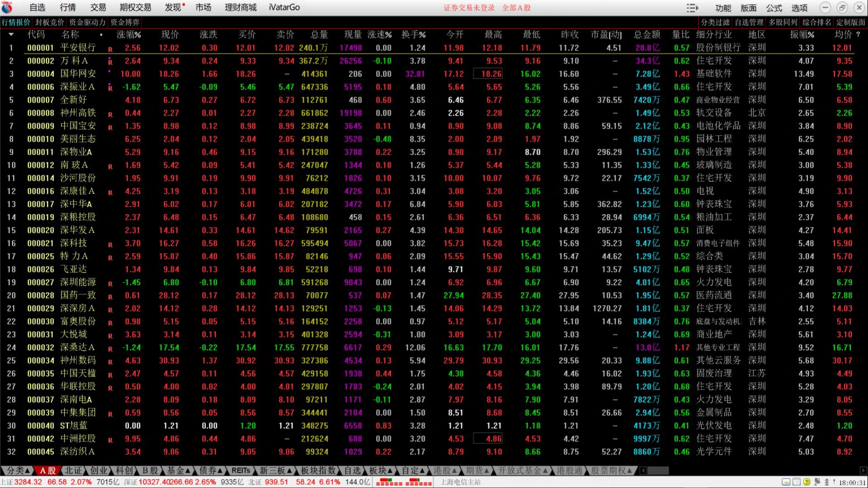Click the 细分行业 column header
The width and height of the screenshot is (868, 488).
pyautogui.click(x=713, y=34)
